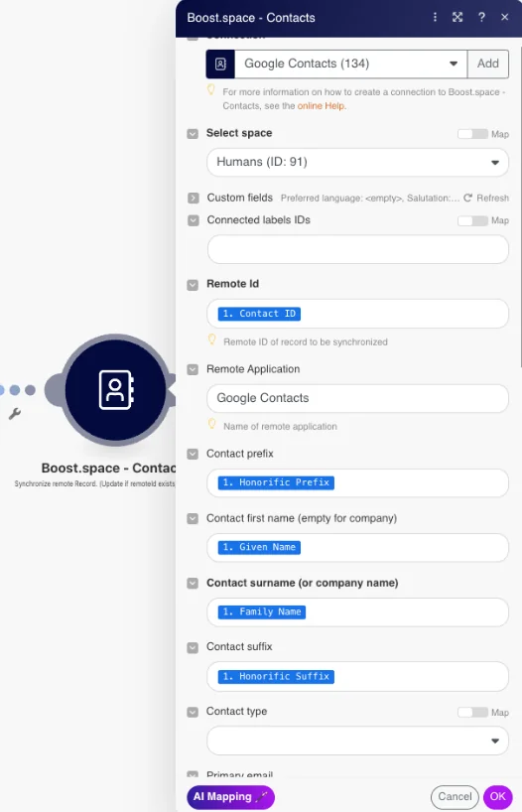Toggle the Contact type checkbox
This screenshot has height=812, width=522.
pyautogui.click(x=193, y=713)
